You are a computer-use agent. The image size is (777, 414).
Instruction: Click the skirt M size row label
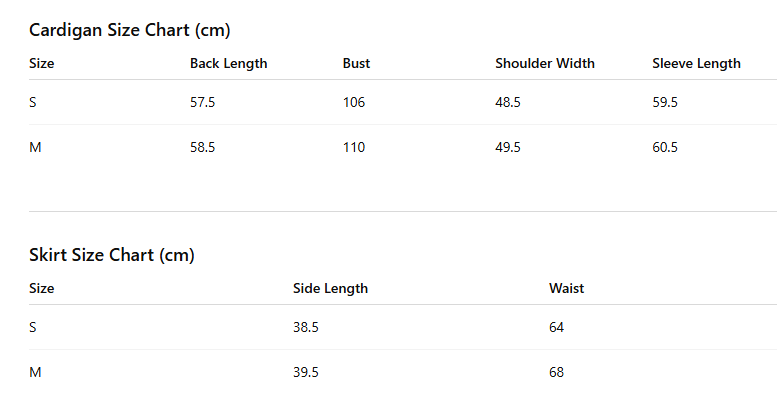pyautogui.click(x=35, y=372)
